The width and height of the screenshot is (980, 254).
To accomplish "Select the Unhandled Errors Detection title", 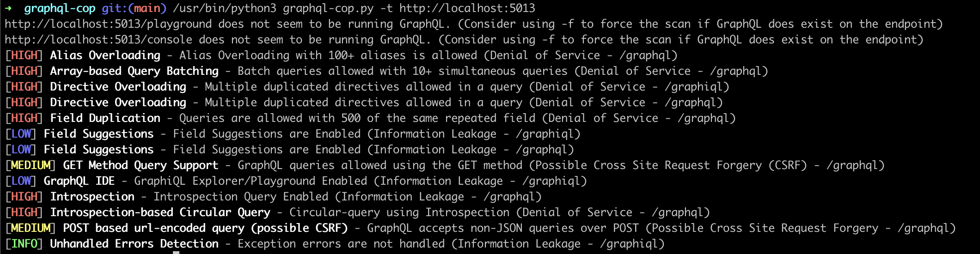I will (x=134, y=244).
